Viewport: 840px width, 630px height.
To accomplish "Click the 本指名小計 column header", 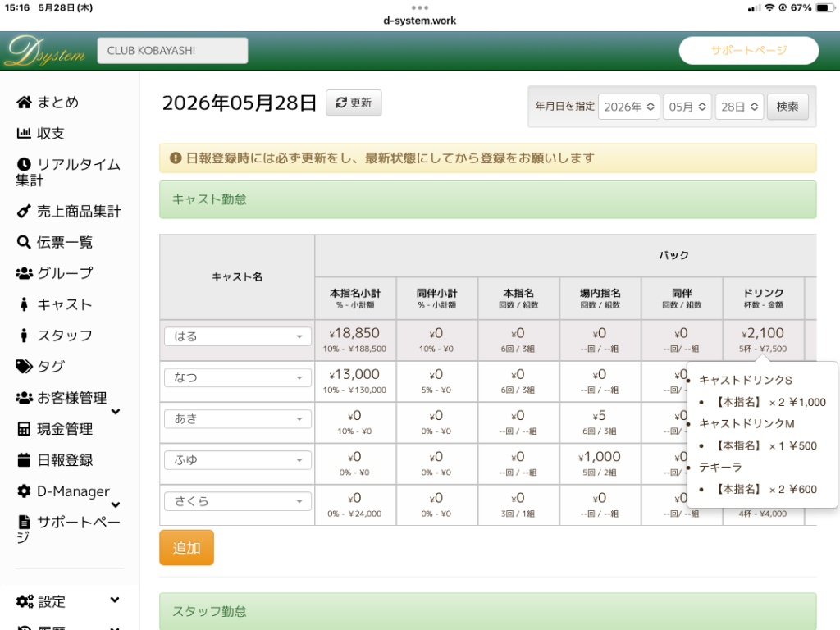I will (354, 299).
